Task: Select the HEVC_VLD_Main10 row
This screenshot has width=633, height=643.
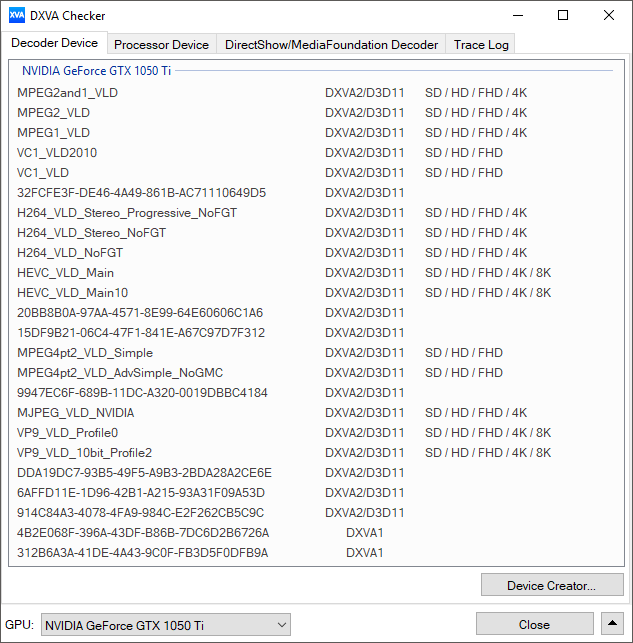Action: pos(316,293)
